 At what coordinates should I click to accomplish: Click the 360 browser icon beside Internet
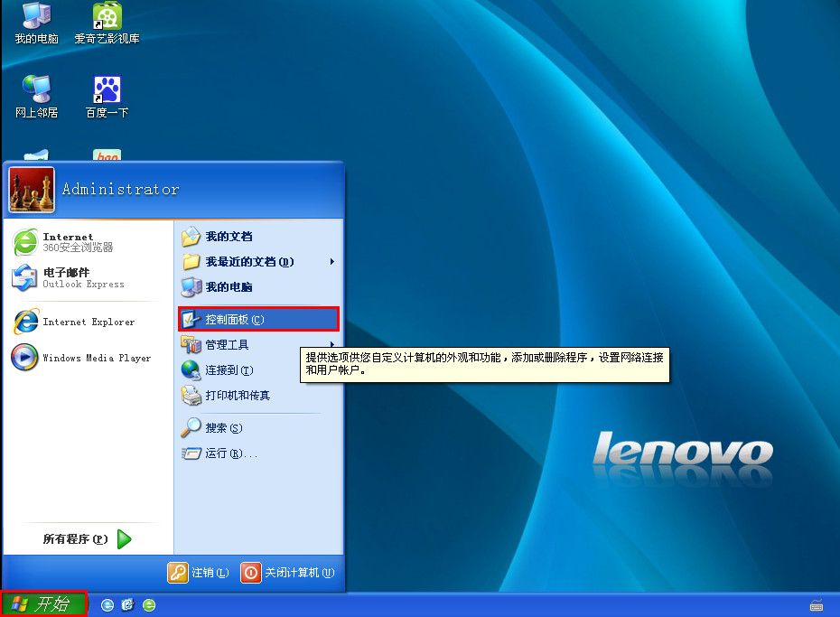[x=25, y=242]
